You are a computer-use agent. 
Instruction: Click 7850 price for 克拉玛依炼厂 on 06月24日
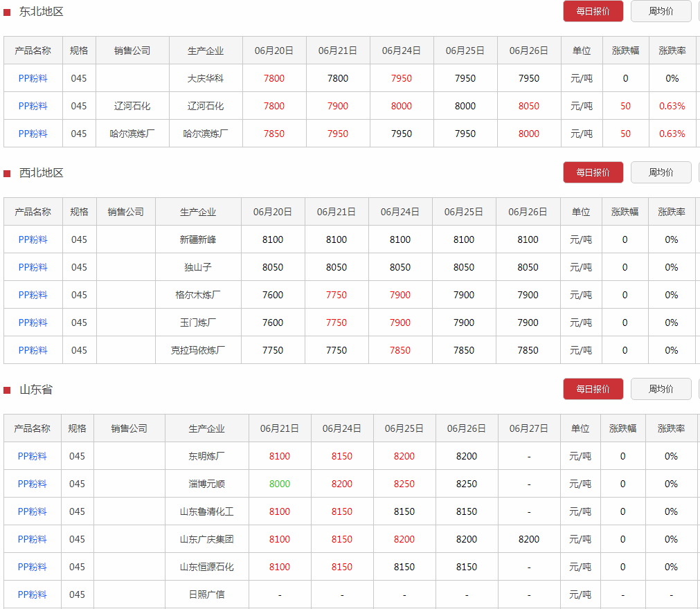point(400,350)
